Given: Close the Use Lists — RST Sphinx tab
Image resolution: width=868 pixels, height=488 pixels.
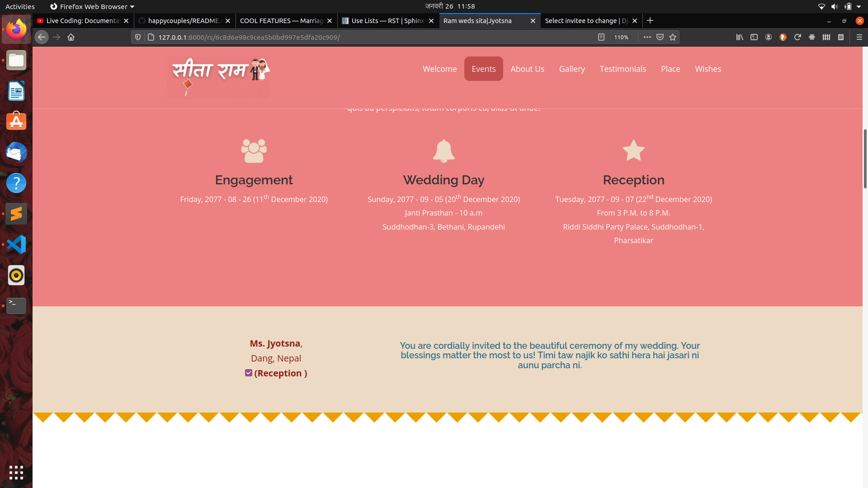Looking at the screenshot, I should click(431, 21).
